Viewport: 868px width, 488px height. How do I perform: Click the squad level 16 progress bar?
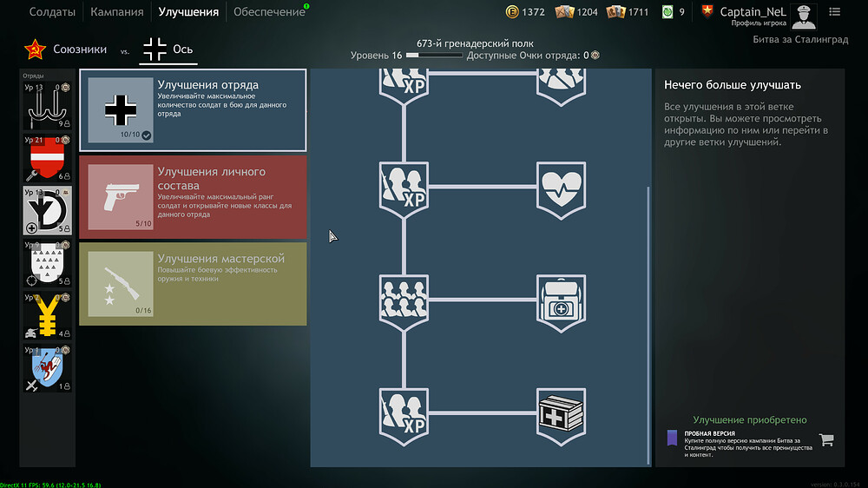(x=434, y=56)
